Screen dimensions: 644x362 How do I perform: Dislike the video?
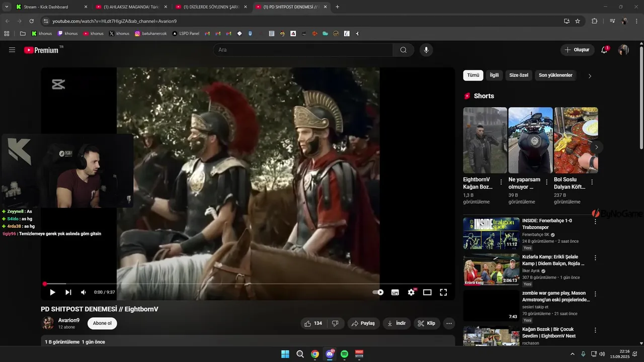[335, 323]
